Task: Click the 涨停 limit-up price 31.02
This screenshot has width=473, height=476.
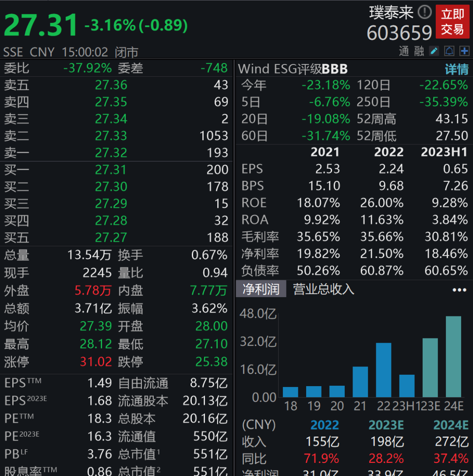Action: [x=95, y=362]
